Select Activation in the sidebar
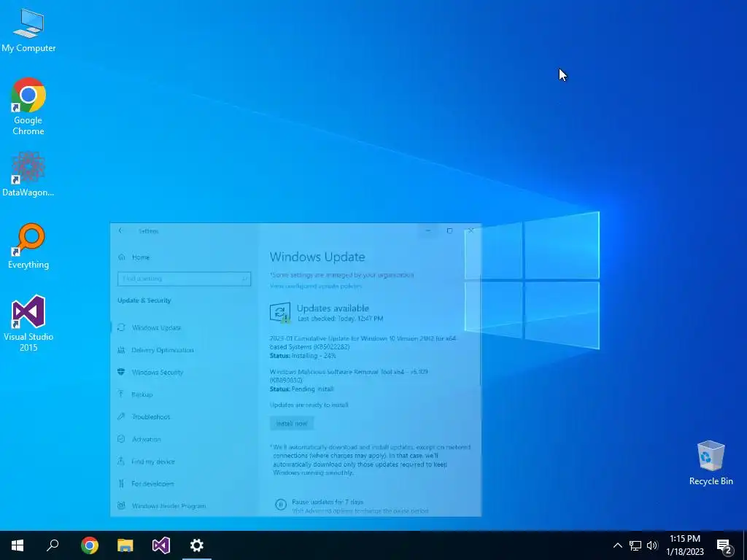 click(185, 439)
